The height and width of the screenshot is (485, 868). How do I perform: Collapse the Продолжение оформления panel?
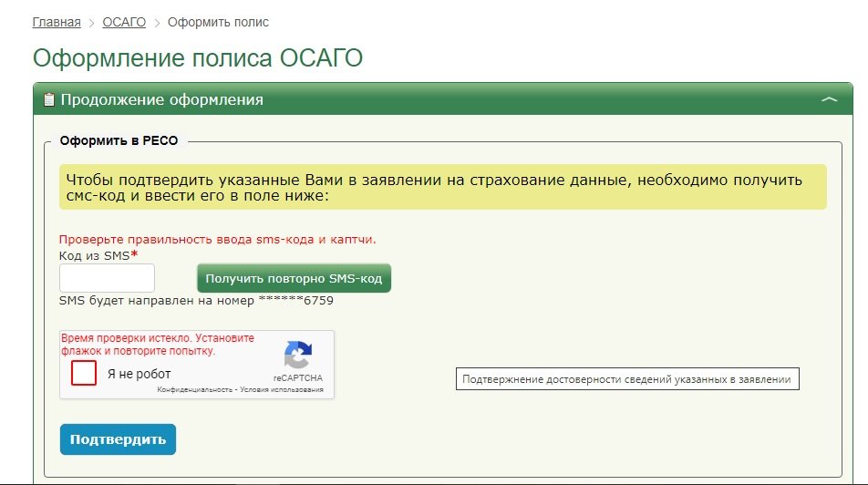(829, 99)
